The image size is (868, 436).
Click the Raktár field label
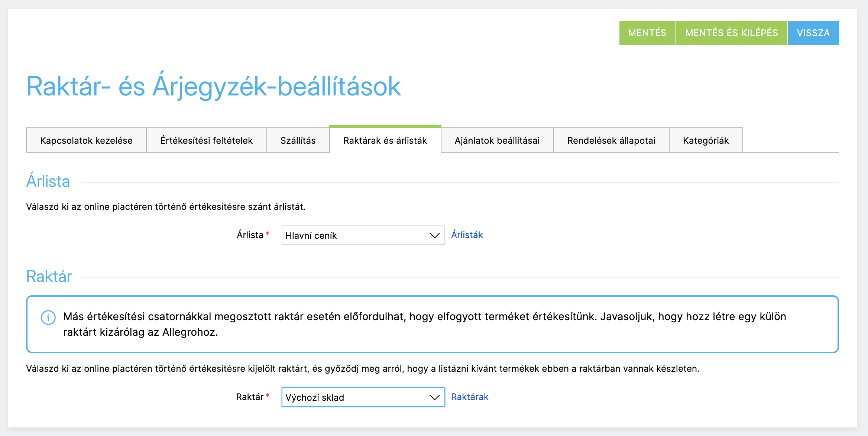(x=250, y=397)
